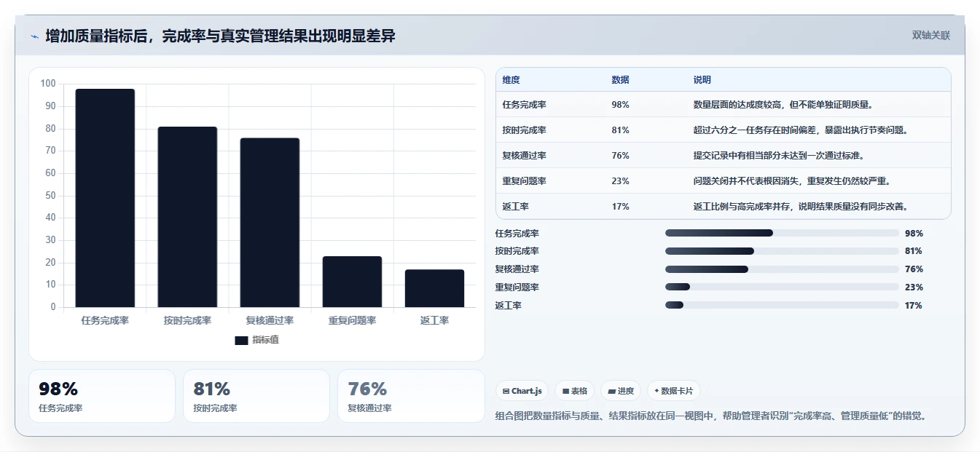Click the 100 tick on the y-axis
Viewport: 980px width, 452px height.
point(48,84)
